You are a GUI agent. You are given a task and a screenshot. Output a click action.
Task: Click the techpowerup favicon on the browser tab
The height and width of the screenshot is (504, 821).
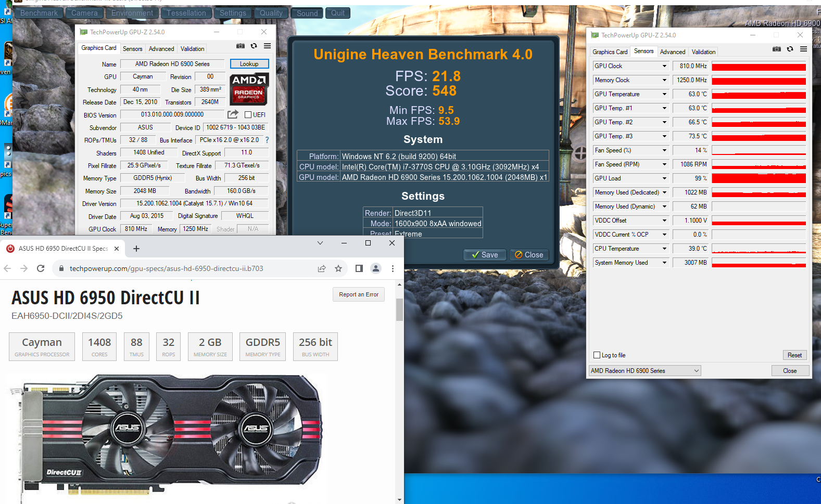click(10, 249)
